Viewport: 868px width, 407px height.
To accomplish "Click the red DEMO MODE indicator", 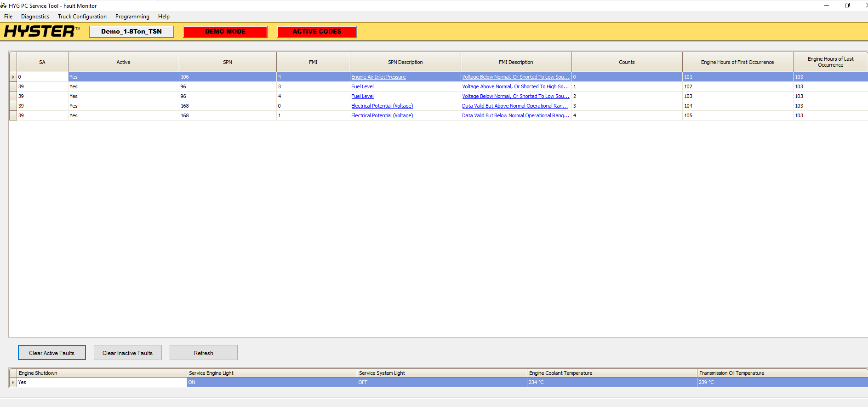I will click(x=225, y=32).
